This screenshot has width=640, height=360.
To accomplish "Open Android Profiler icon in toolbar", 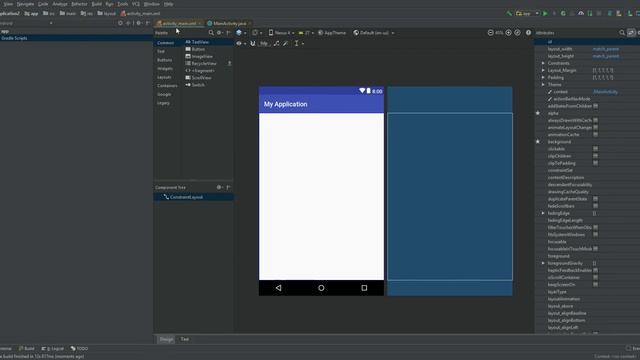I will pyautogui.click(x=581, y=13).
